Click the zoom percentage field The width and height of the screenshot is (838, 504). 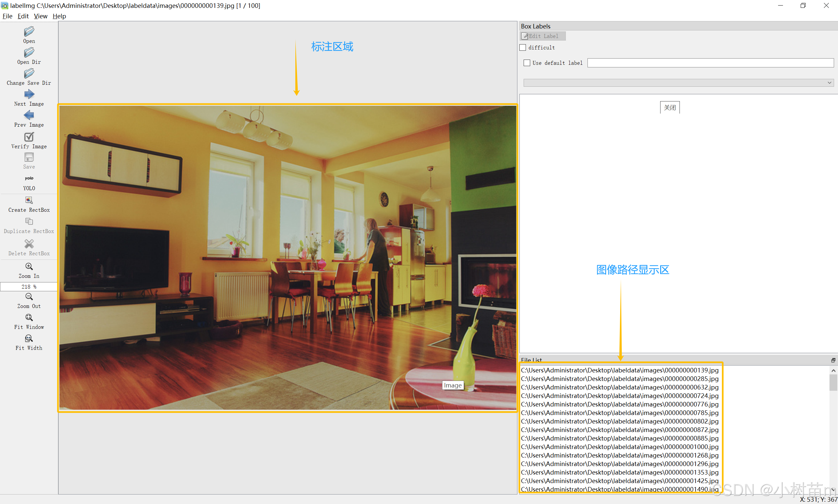click(x=29, y=287)
